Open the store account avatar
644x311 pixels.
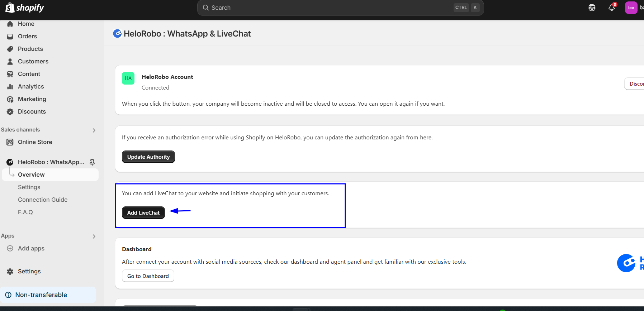click(631, 8)
